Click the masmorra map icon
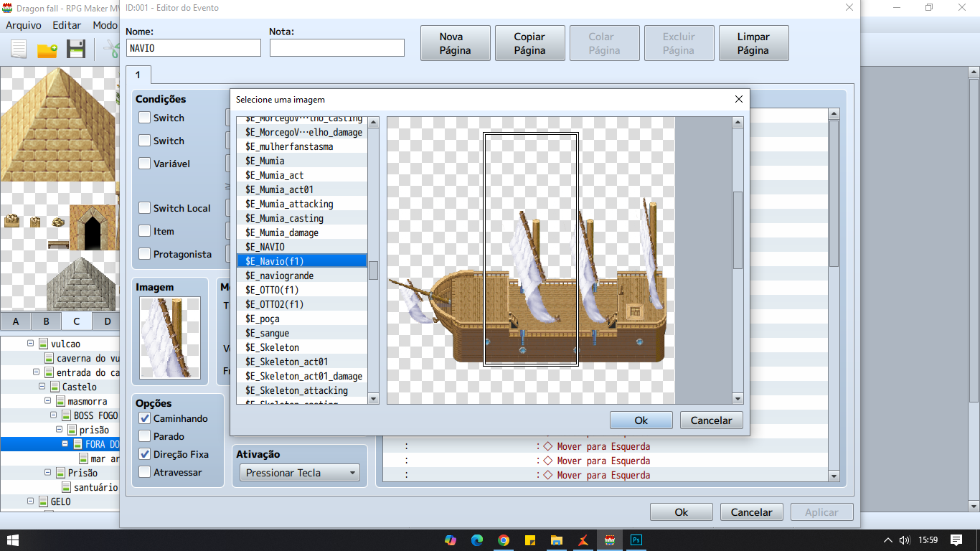 pyautogui.click(x=60, y=401)
